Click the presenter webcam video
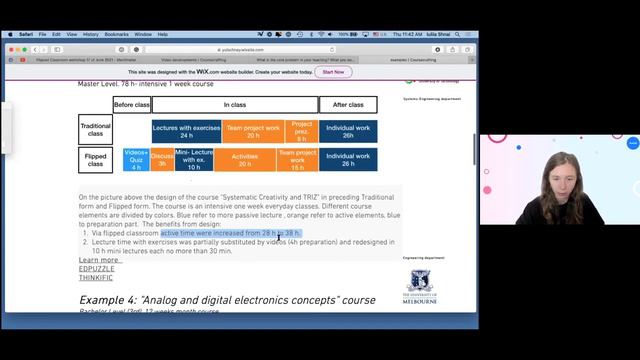 click(560, 180)
